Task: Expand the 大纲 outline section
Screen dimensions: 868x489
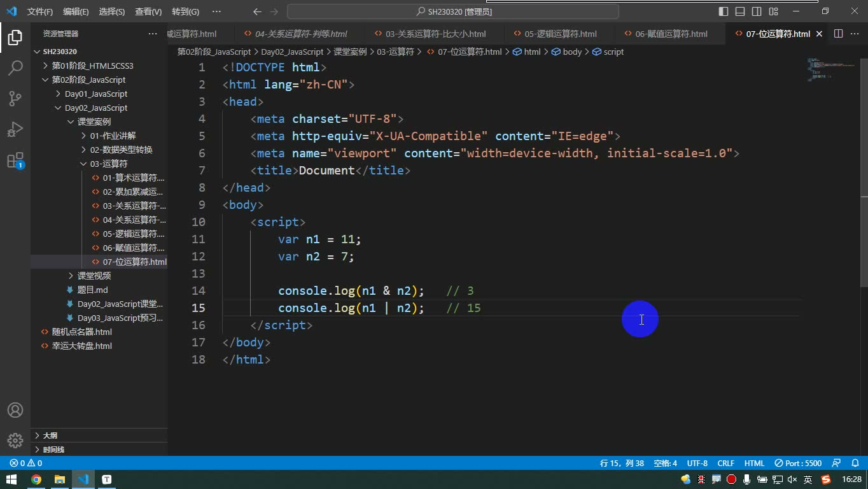Action: coord(99,436)
